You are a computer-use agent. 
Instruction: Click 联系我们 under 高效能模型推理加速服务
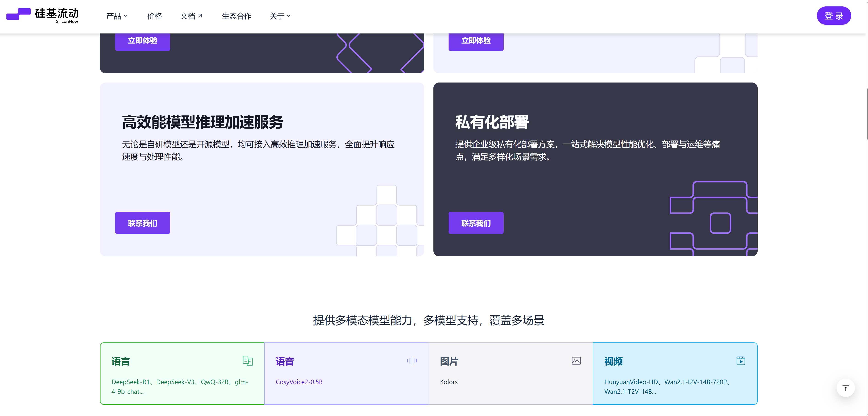click(142, 223)
